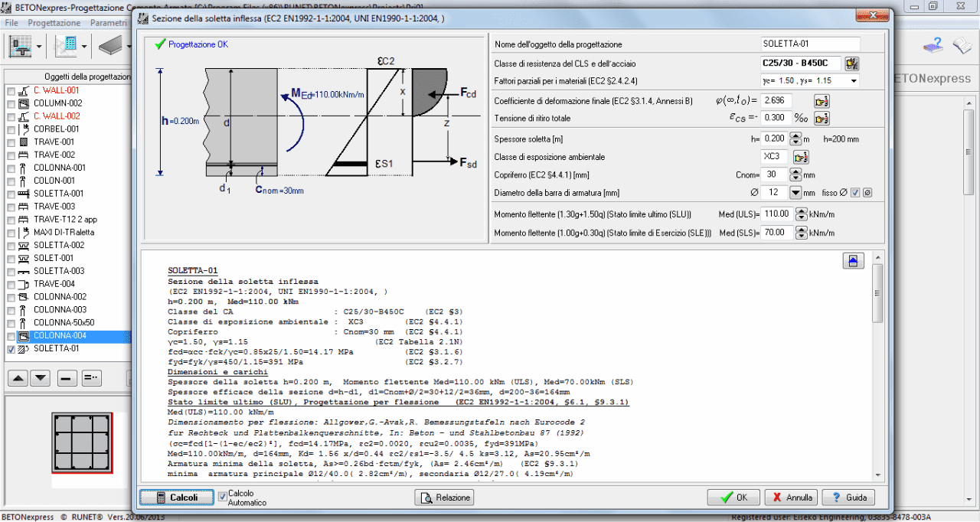Select C. WALL-002 in the object list

(x=57, y=116)
